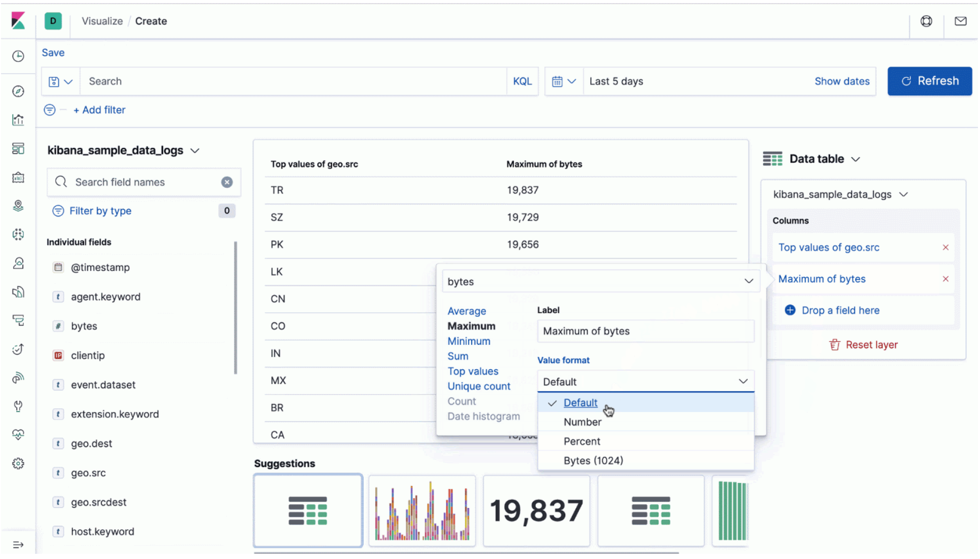
Task: Open the Filter by type selector
Action: click(x=100, y=211)
